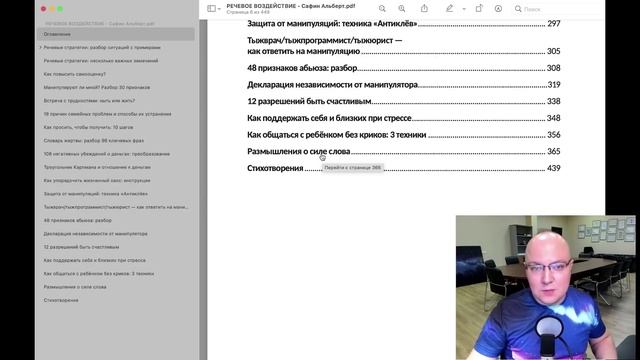Click the search magnifier icon

pos(518,9)
